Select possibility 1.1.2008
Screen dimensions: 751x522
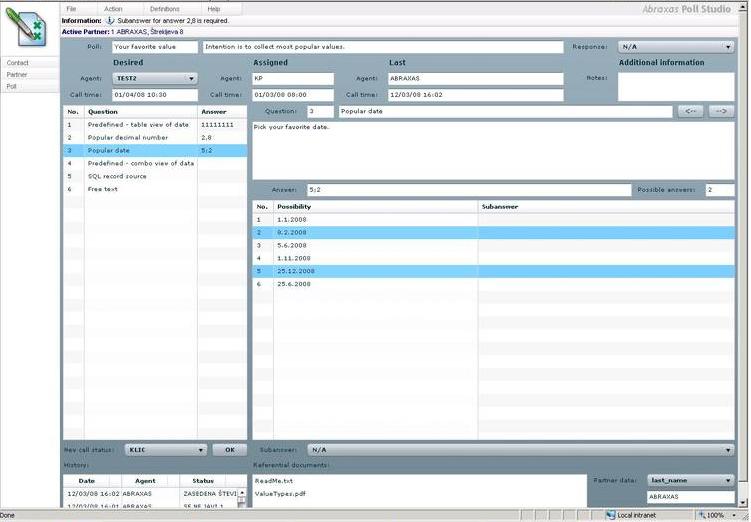click(493, 220)
